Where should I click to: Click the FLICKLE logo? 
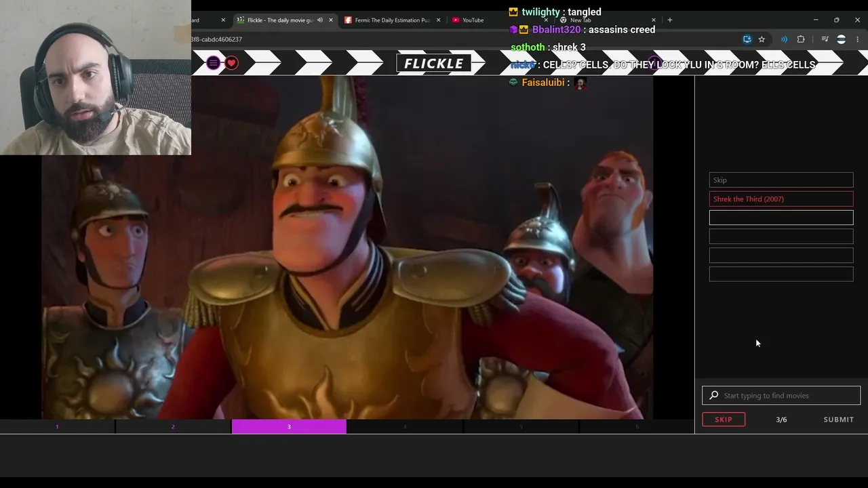pyautogui.click(x=434, y=64)
